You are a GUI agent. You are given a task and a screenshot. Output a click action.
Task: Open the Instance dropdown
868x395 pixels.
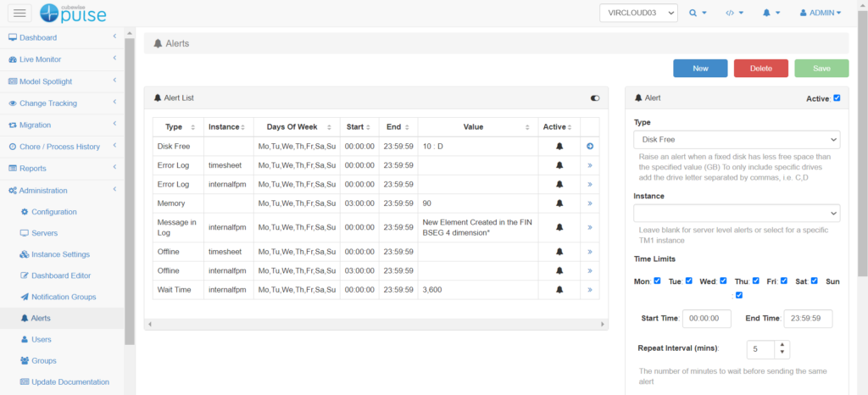point(737,213)
